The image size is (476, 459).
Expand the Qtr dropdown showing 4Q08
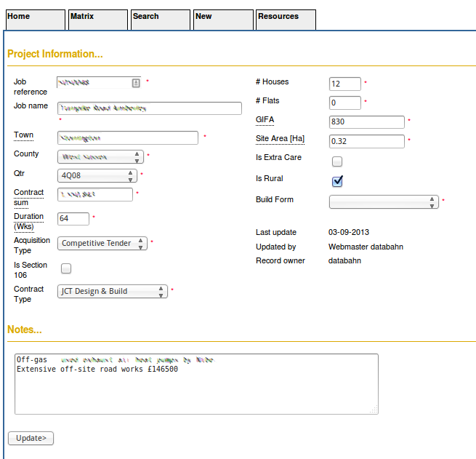tap(97, 176)
